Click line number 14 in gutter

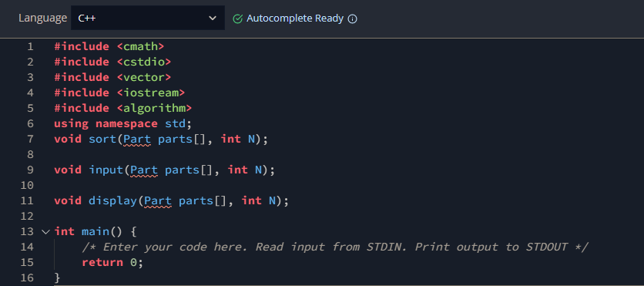tap(27, 247)
